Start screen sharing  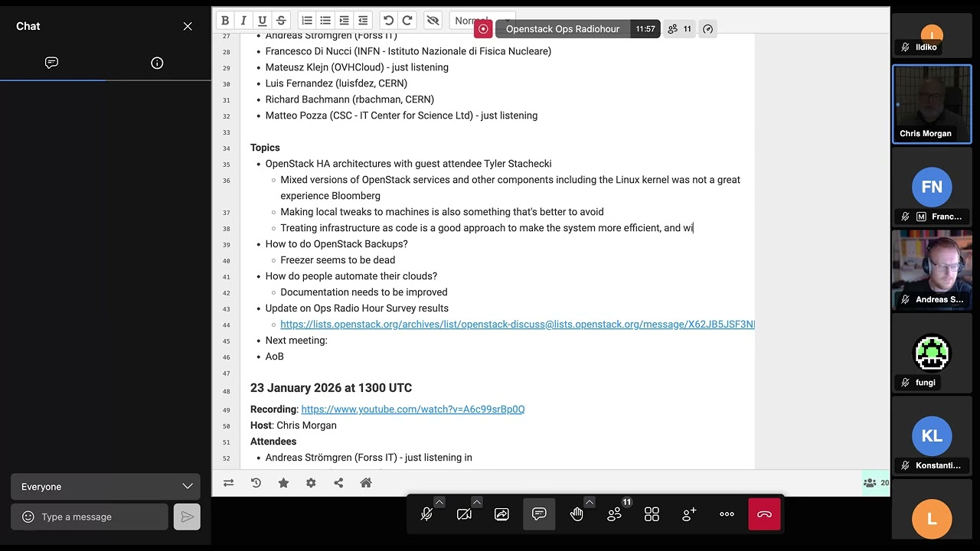click(x=501, y=514)
